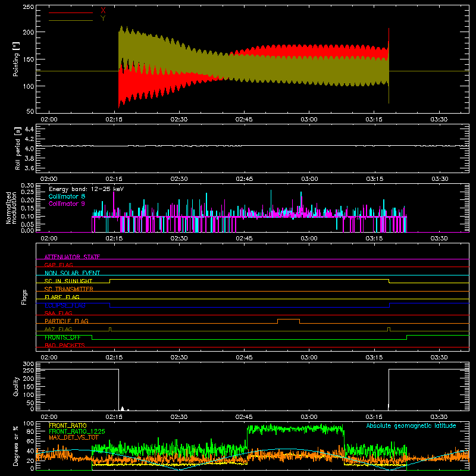Viewport: 476px width, 476px height.
Task: Click the 'Absolute geomagnetic latitude' legend text
Action: (411, 425)
